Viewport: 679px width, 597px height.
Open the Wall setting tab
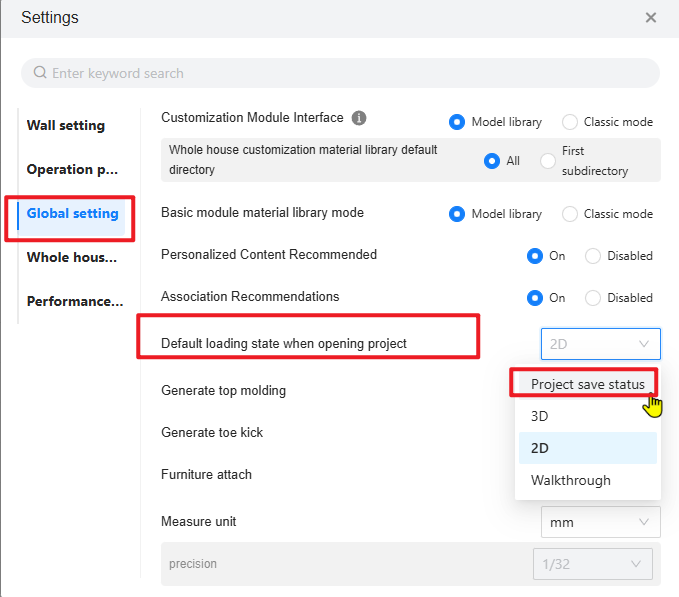coord(66,126)
